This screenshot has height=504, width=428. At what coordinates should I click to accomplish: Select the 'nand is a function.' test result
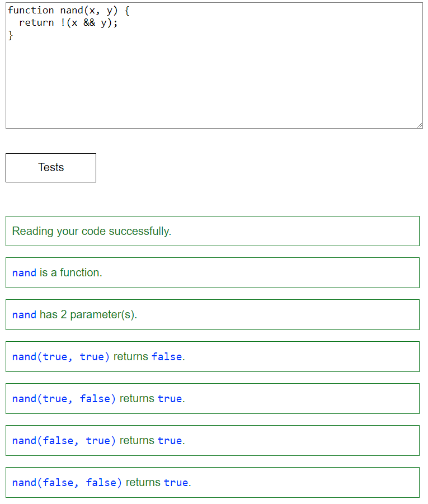tap(213, 272)
